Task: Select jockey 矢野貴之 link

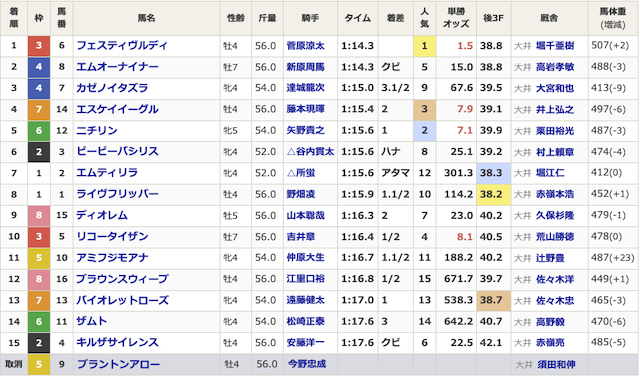Action: click(x=305, y=131)
